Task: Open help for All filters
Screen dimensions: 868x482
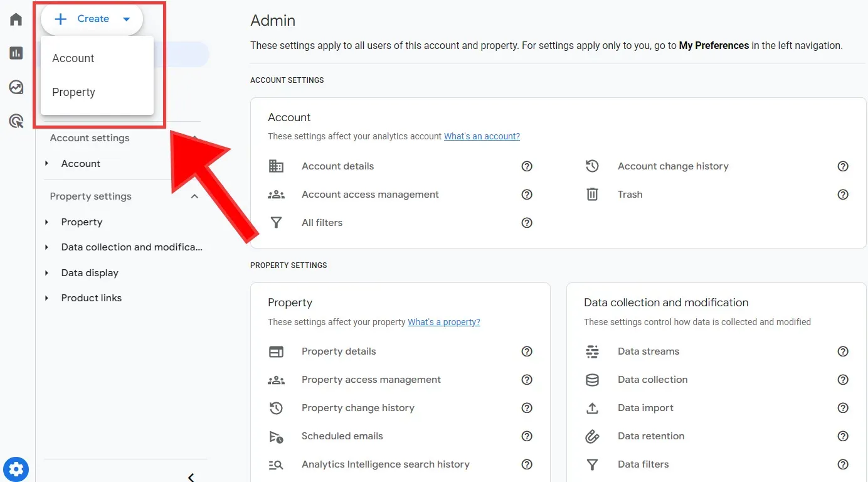Action: click(x=527, y=223)
